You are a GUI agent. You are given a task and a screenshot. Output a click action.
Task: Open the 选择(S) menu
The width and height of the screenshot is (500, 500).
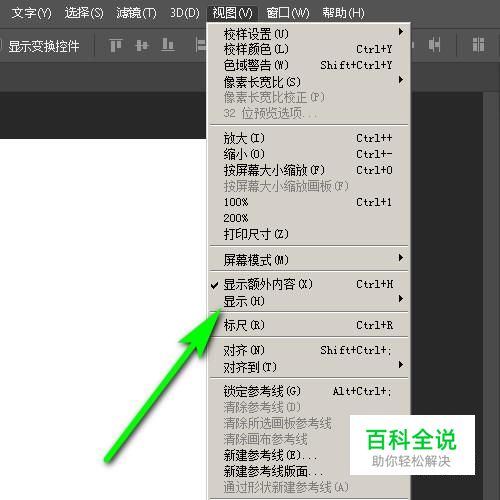click(x=84, y=13)
